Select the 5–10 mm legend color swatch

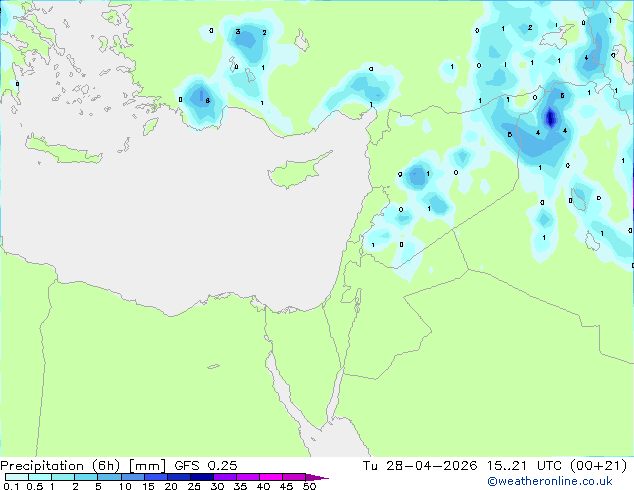[x=109, y=477]
